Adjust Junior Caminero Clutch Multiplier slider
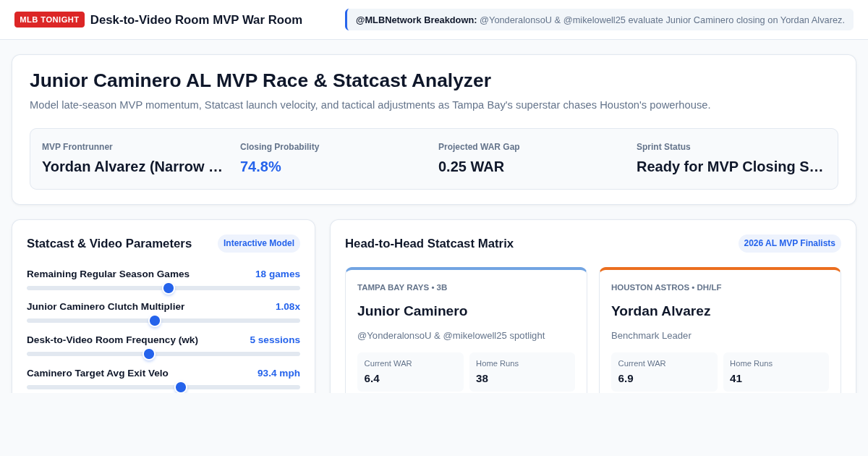The height and width of the screenshot is (456, 868). click(x=163, y=321)
